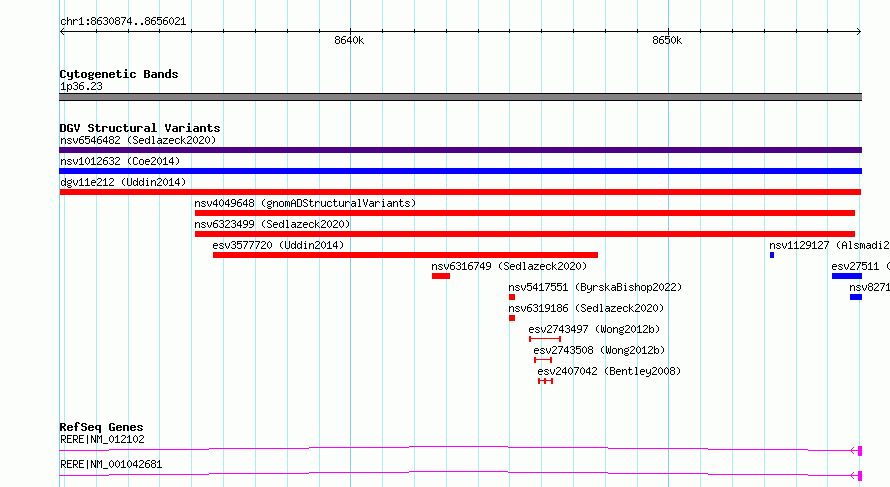Image resolution: width=890 pixels, height=487 pixels.
Task: Click the dgv11e212 (Uddin2014) label
Action: [123, 182]
